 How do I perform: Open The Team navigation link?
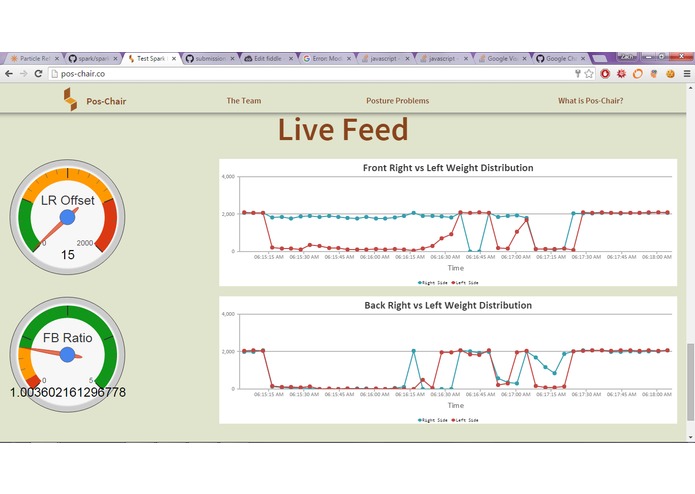click(x=244, y=101)
